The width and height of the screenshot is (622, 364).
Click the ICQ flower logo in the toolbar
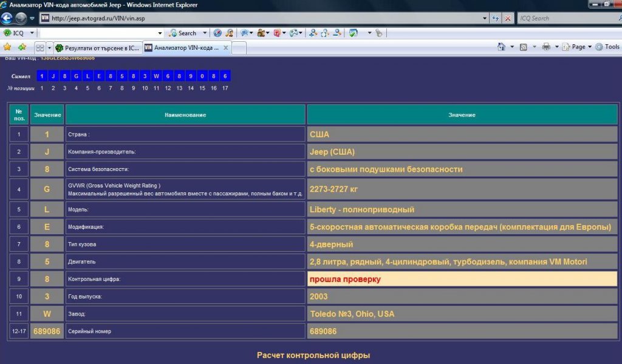[7, 33]
